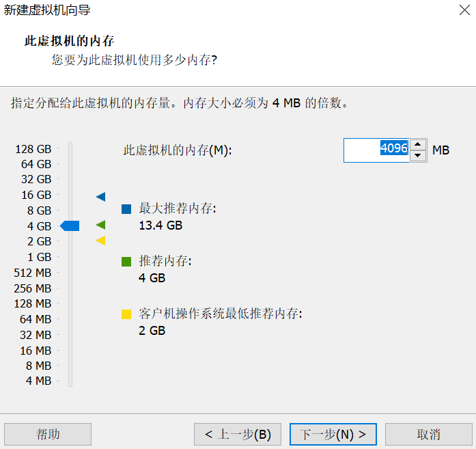
Task: Click the 8 MB slider scale label
Action: [x=38, y=366]
